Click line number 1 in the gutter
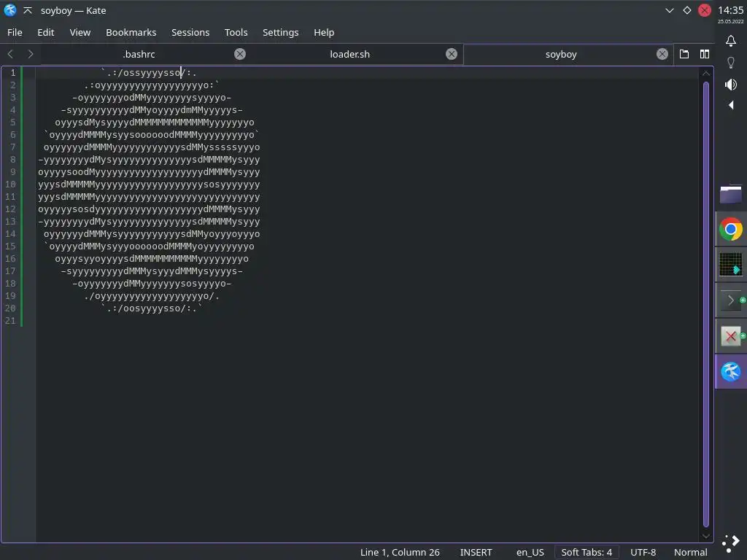The image size is (747, 560). [13, 73]
